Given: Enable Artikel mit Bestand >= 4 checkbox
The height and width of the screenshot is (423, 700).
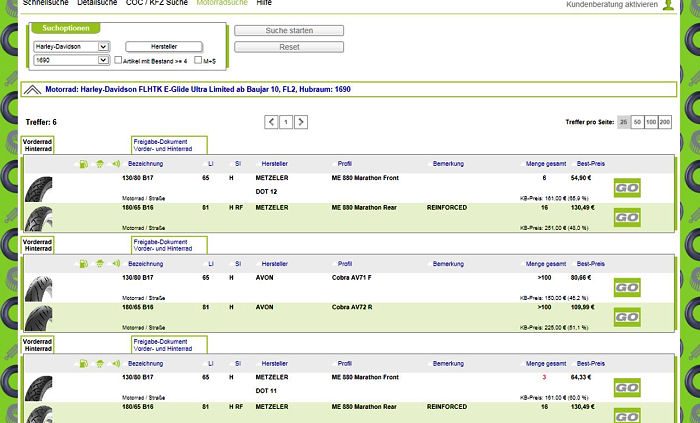Looking at the screenshot, I should [118, 60].
